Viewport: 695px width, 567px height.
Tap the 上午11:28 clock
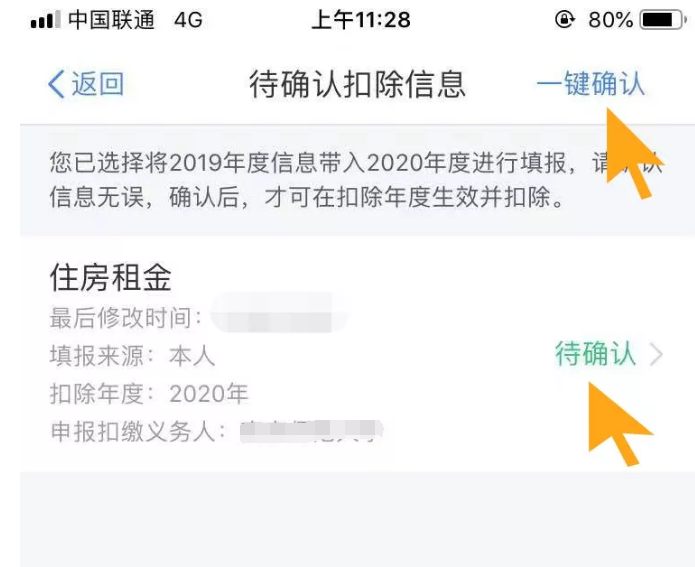pos(361,20)
